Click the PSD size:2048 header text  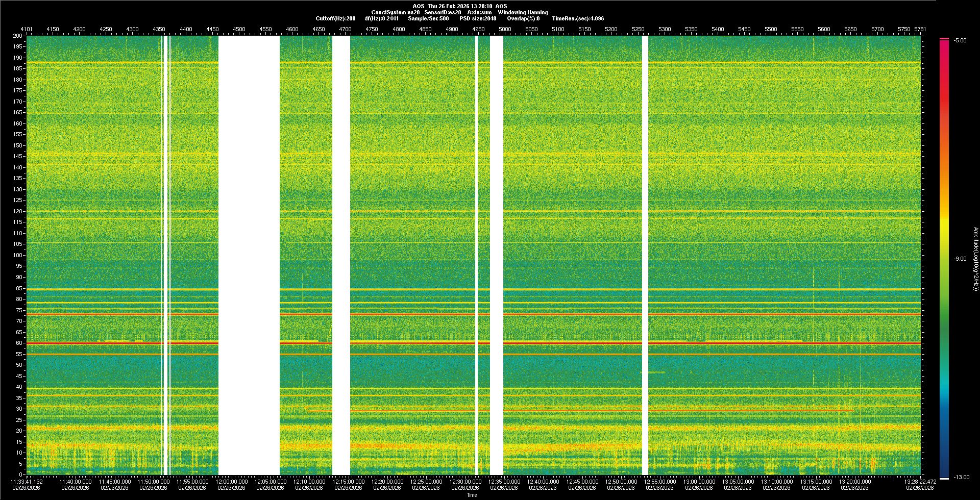[478, 18]
